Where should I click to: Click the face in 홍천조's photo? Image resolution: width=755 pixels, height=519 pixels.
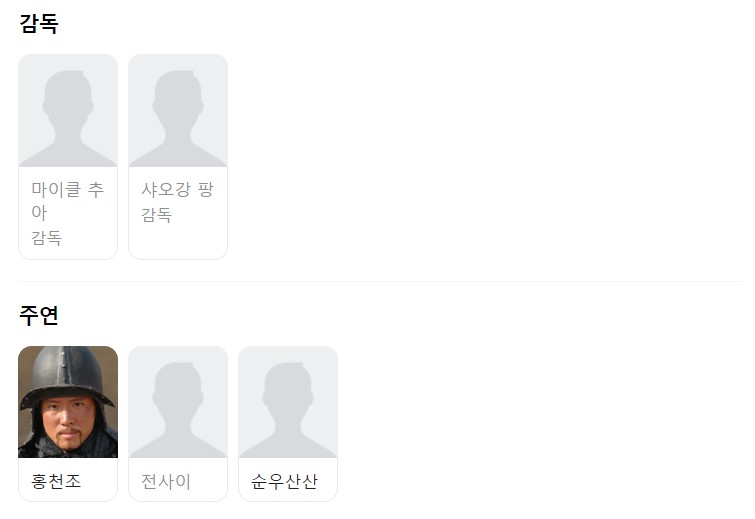67,423
